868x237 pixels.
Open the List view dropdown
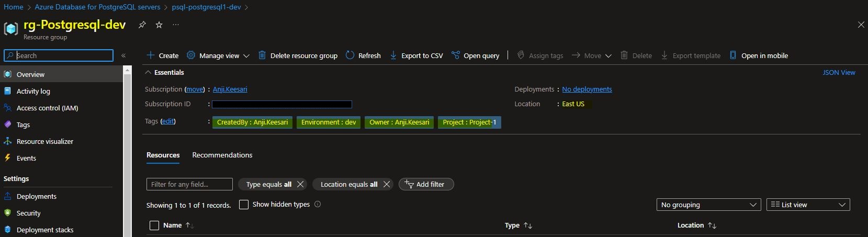tap(808, 205)
